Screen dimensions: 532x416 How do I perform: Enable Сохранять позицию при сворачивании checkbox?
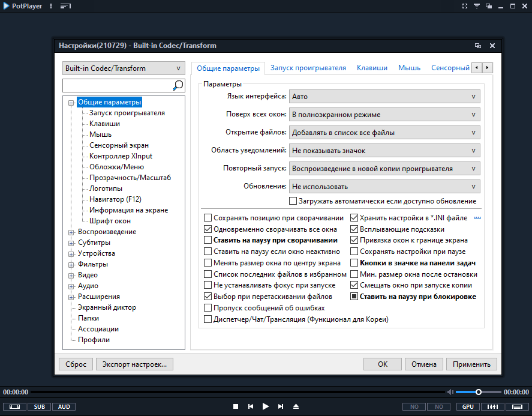[x=208, y=218]
